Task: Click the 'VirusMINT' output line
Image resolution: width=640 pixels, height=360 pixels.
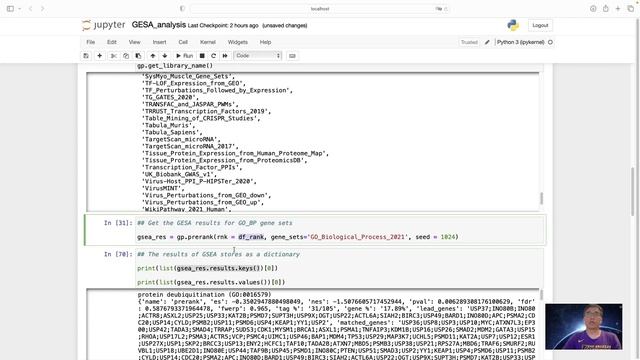Action: coord(163,188)
